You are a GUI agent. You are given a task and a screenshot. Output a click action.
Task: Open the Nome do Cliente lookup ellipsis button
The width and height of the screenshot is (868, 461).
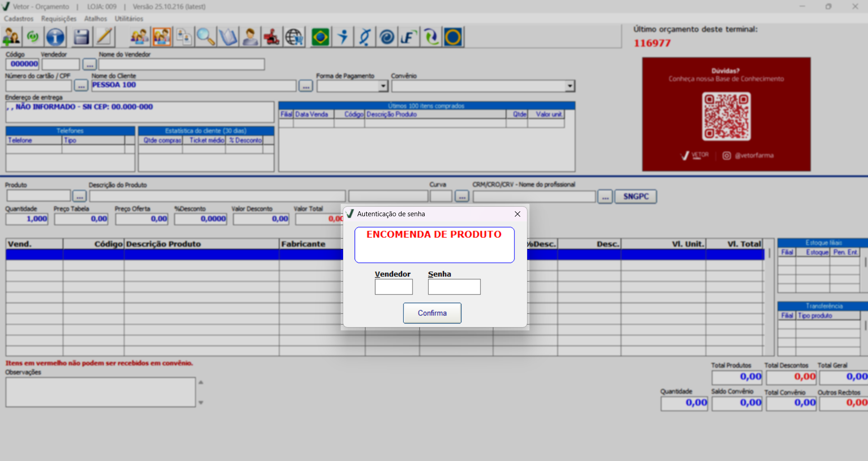(x=306, y=86)
